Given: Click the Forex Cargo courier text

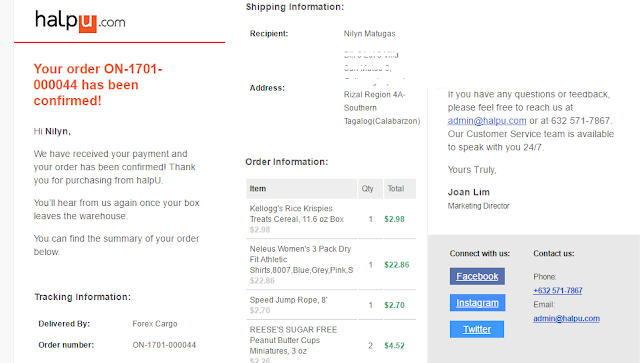Looking at the screenshot, I should point(155,324).
